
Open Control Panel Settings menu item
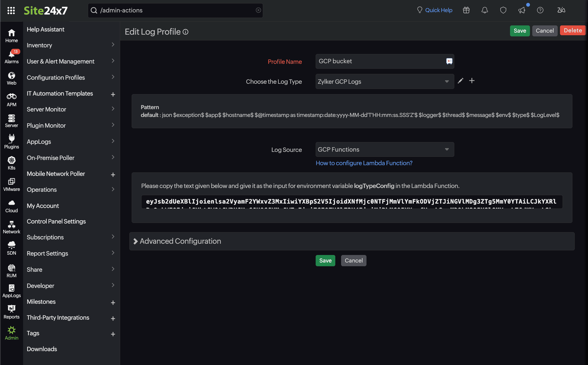pyautogui.click(x=56, y=221)
